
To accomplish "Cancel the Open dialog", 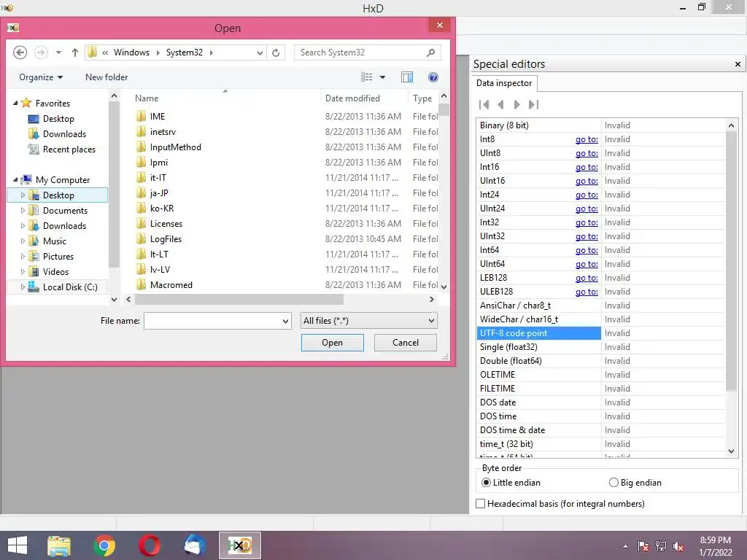I will tap(406, 343).
